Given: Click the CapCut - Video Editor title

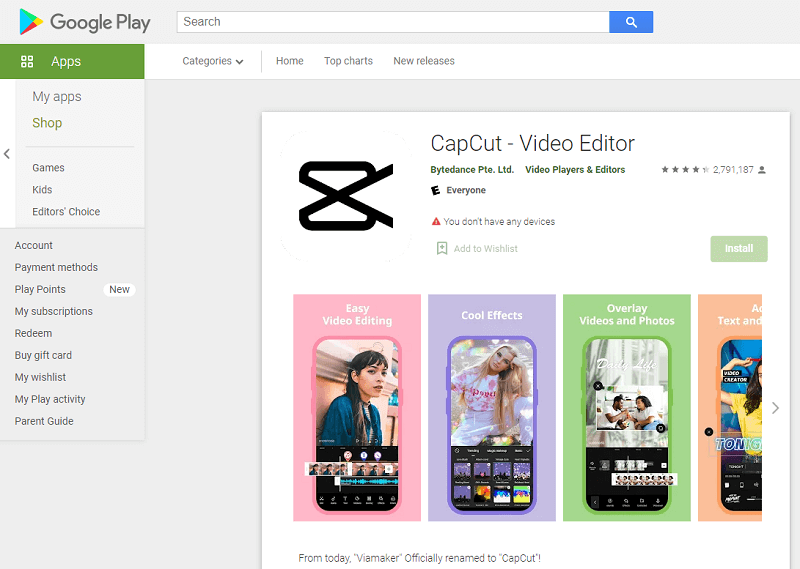Looking at the screenshot, I should pos(533,143).
